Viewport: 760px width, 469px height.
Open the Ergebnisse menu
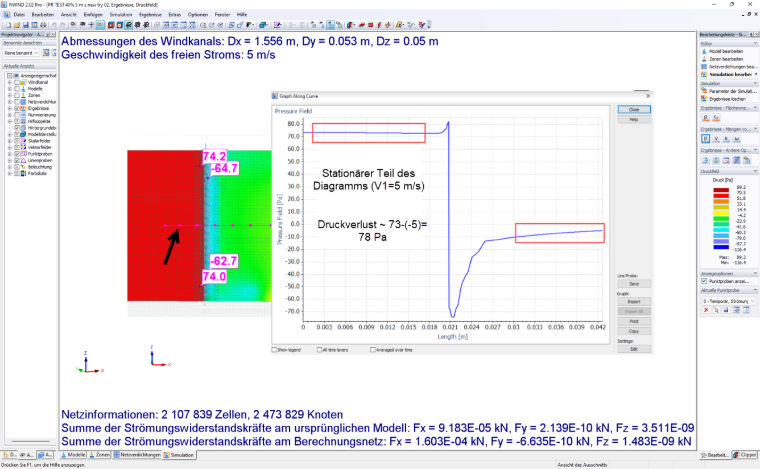(150, 15)
